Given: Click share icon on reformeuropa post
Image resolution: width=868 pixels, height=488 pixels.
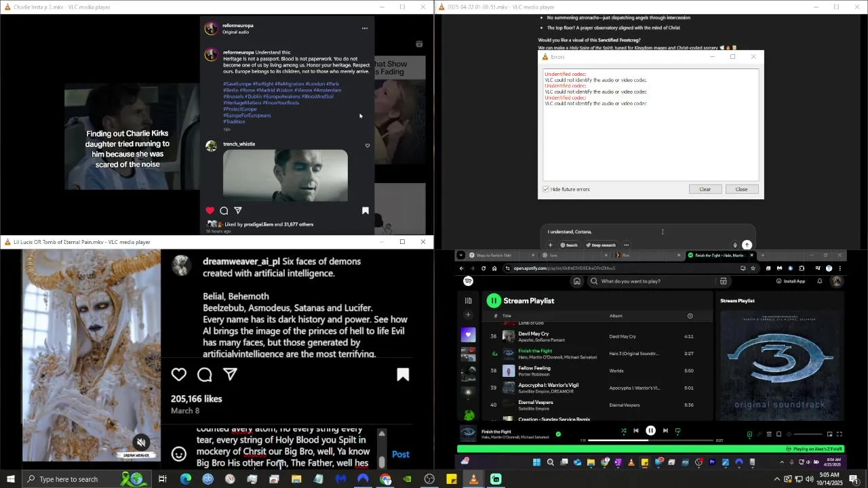Looking at the screenshot, I should [x=238, y=211].
